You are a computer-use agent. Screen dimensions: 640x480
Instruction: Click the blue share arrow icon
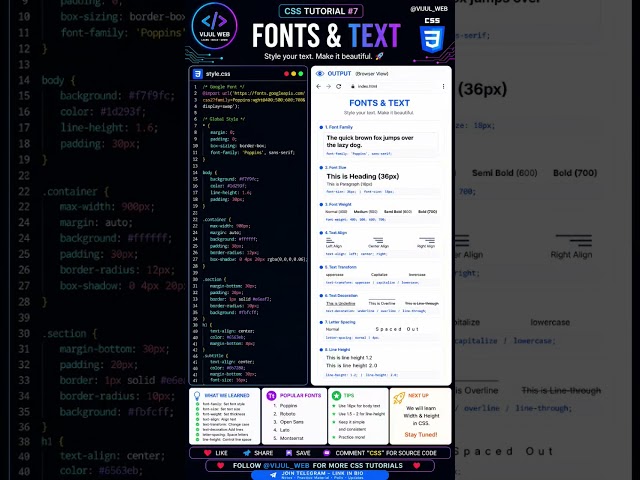(247, 453)
